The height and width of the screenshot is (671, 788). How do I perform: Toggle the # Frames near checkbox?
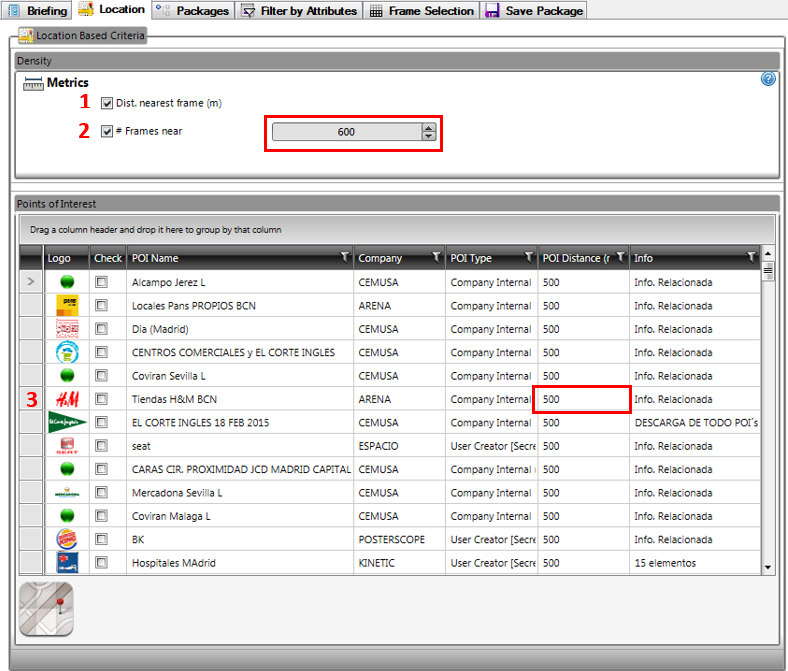click(x=107, y=131)
